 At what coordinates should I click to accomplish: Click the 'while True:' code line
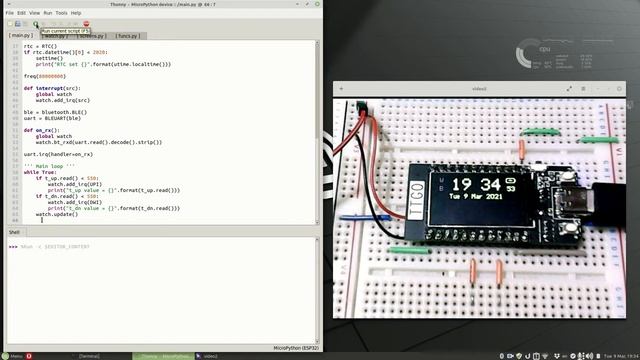tap(40, 172)
